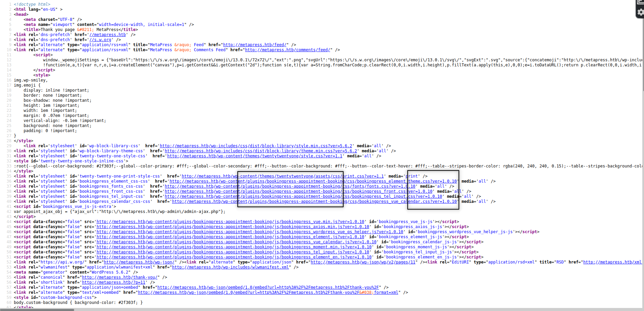Viewport: 644px width, 311px height.
Task: Open the bookingpress_moment.min.js link
Action: (234, 247)
